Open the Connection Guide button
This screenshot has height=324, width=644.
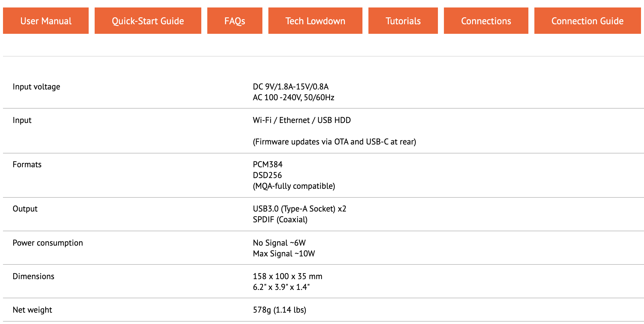(x=588, y=21)
